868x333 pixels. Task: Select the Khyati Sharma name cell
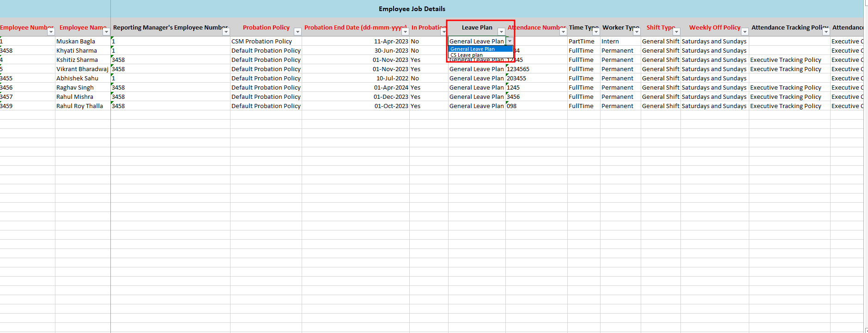point(77,50)
